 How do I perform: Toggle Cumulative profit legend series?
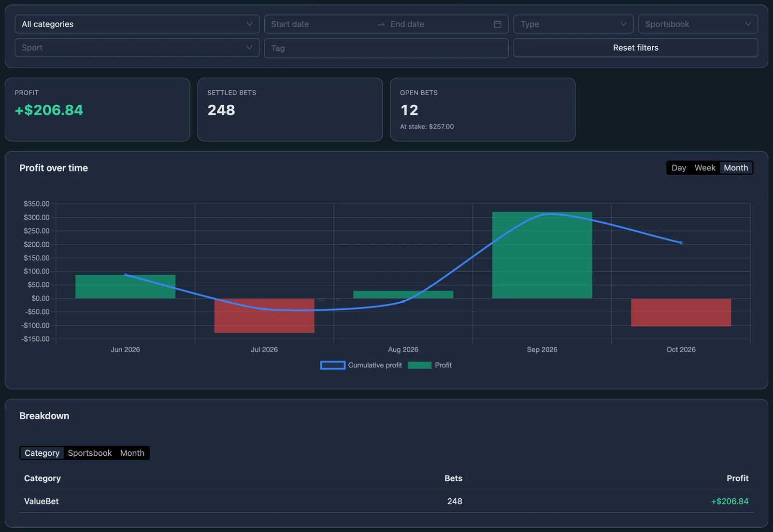(361, 365)
